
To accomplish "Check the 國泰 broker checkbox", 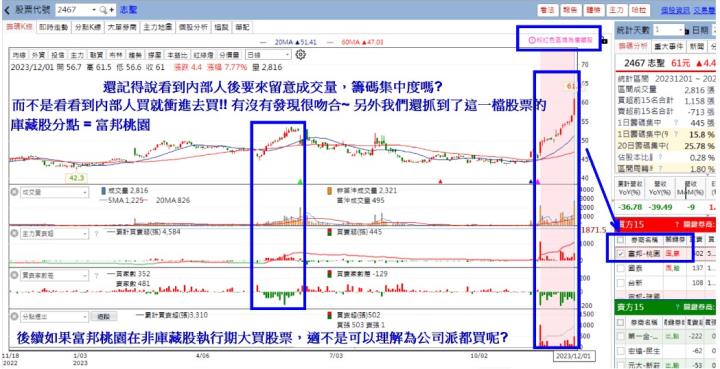I will tap(621, 268).
